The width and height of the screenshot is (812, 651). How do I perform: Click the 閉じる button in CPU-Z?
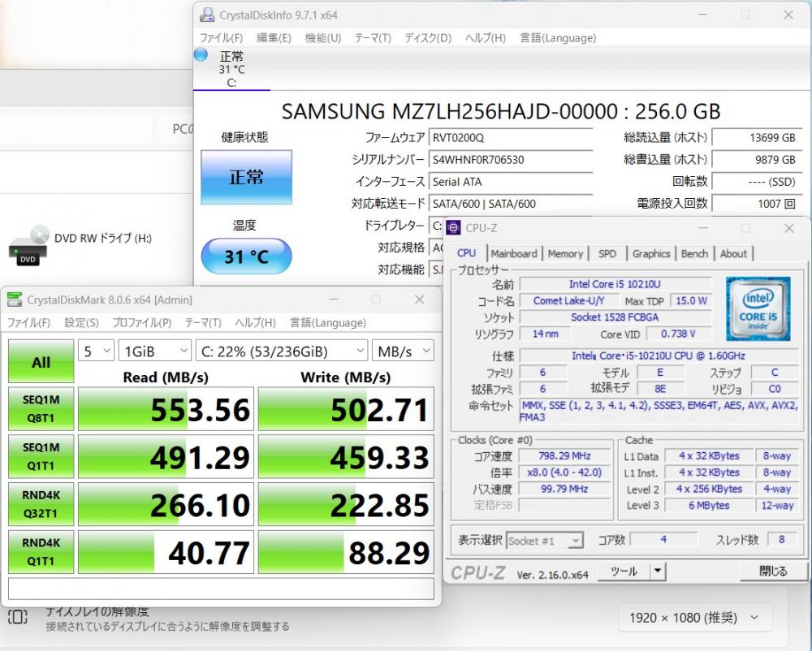(x=772, y=571)
